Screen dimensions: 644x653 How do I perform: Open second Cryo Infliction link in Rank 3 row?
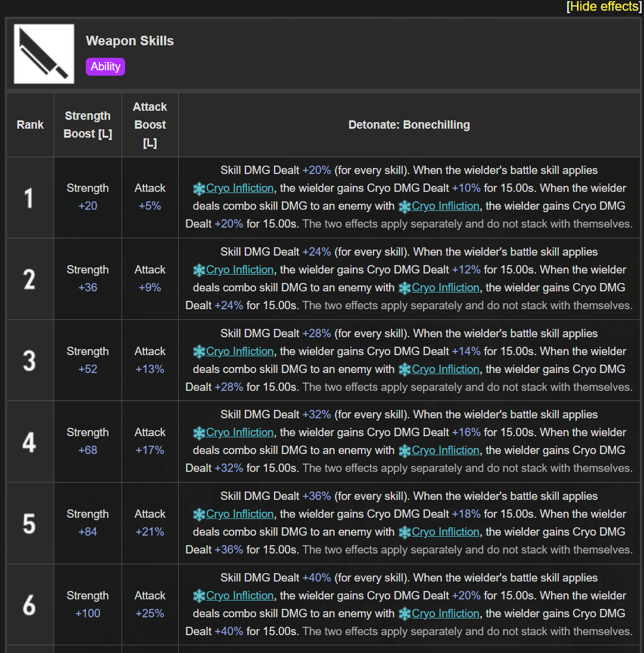click(x=445, y=369)
